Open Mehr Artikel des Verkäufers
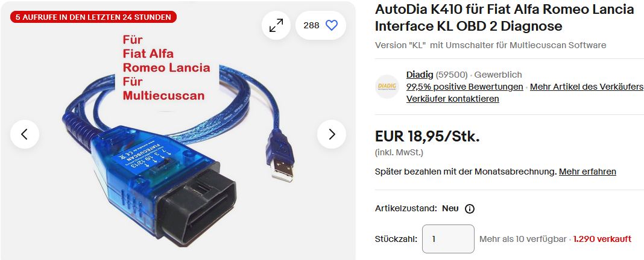This screenshot has width=644, height=260. [587, 87]
